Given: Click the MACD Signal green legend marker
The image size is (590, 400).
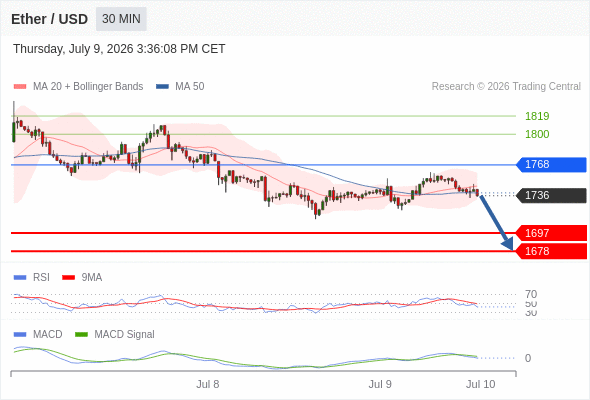Looking at the screenshot, I should point(81,335).
